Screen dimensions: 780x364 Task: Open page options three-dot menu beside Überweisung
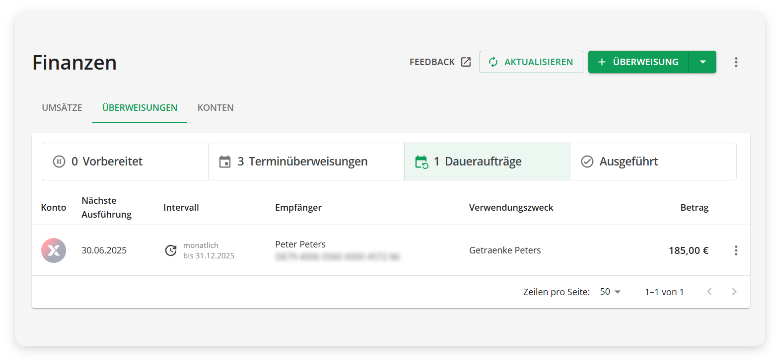(x=736, y=62)
